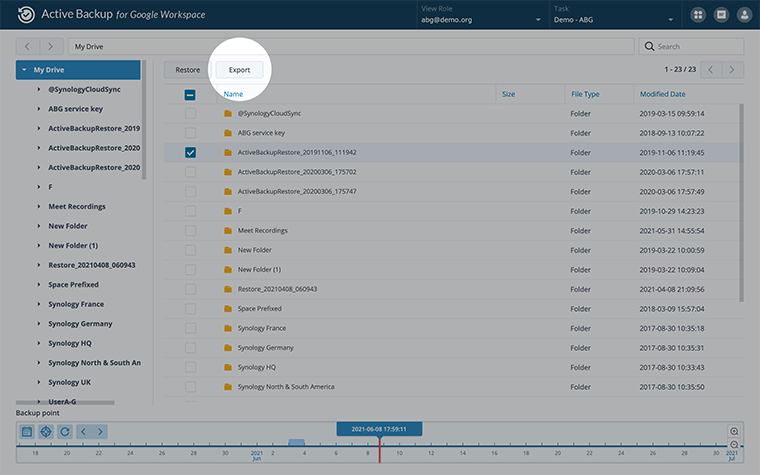Toggle the select-all checkbox in table header
760x475 pixels.
click(x=190, y=95)
